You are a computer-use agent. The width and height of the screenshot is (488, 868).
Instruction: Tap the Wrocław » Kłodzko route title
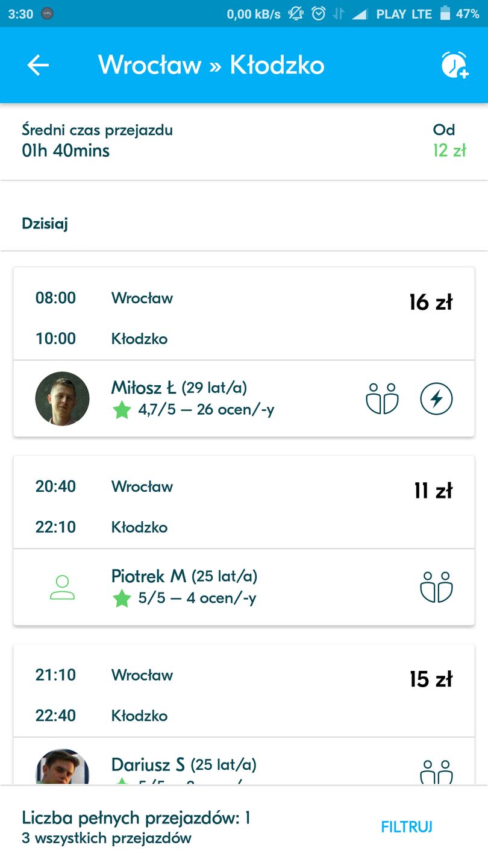[211, 65]
